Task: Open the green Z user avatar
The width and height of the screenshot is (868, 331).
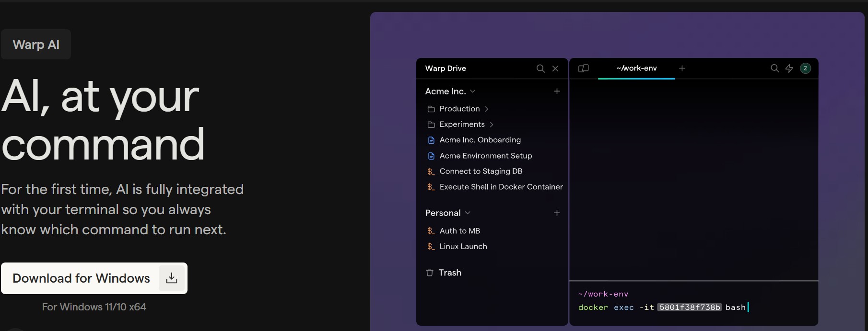Action: (x=806, y=68)
